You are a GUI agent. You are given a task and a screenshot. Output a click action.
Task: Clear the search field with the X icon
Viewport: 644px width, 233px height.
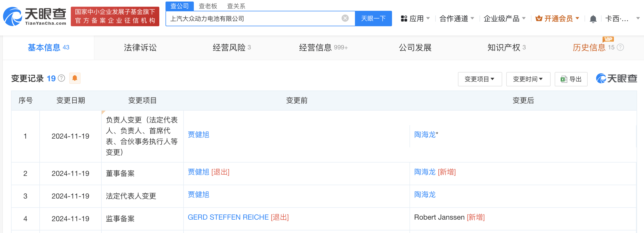[345, 18]
